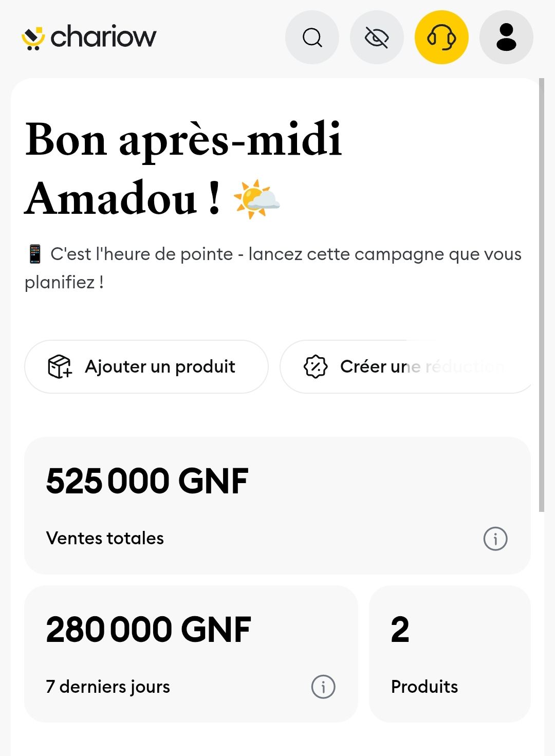Open support via yellow headset icon
The image size is (555, 756).
point(441,38)
